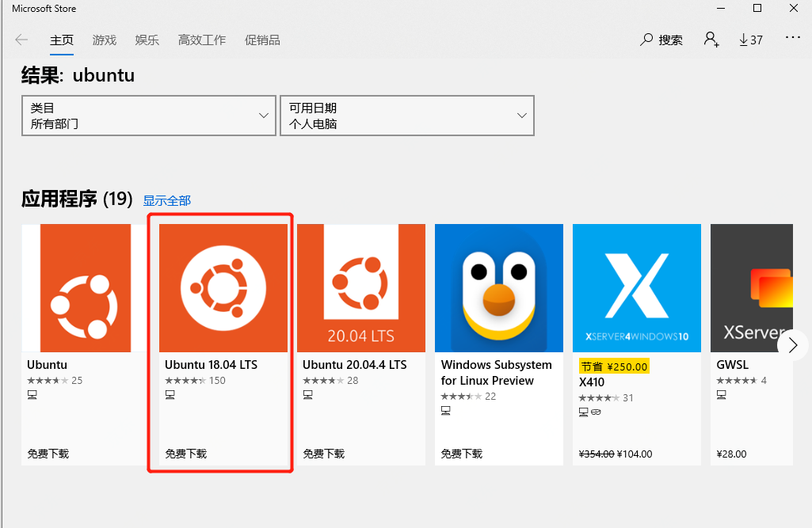This screenshot has height=528, width=812.
Task: Go back with the arrow icon
Action: (21, 40)
